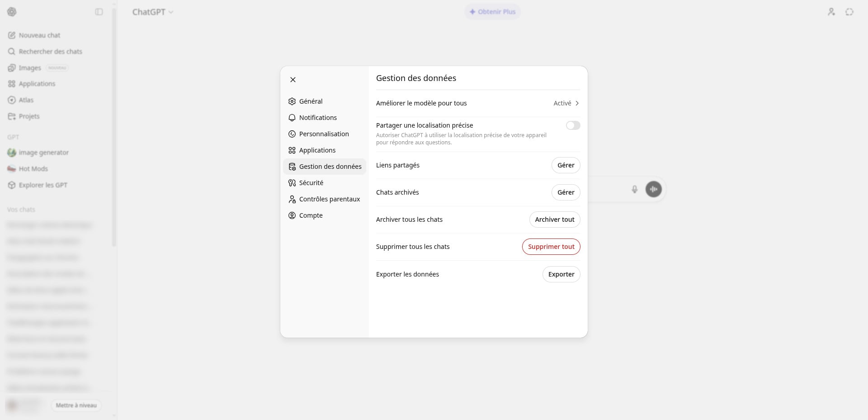Expand Améliorer le modèle pour tous chevron
Viewport: 868px width, 420px height.
577,103
